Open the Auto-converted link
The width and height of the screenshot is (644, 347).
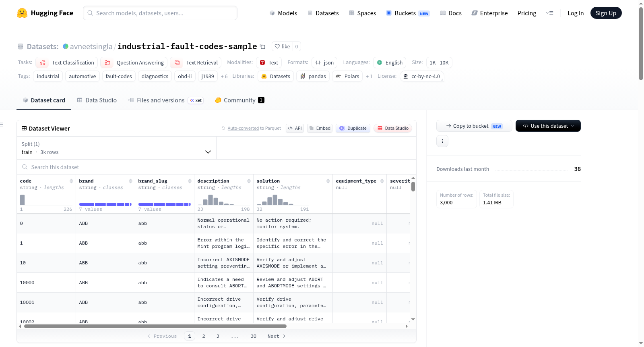243,128
